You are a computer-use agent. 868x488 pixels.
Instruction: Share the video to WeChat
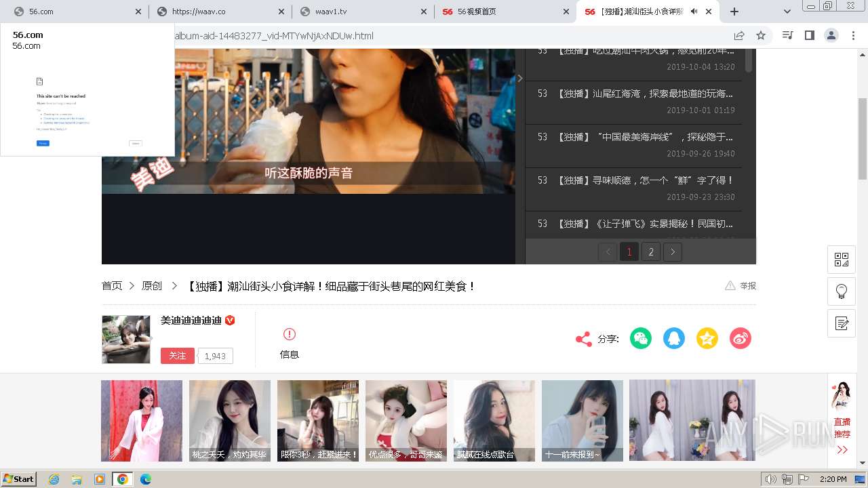coord(641,338)
